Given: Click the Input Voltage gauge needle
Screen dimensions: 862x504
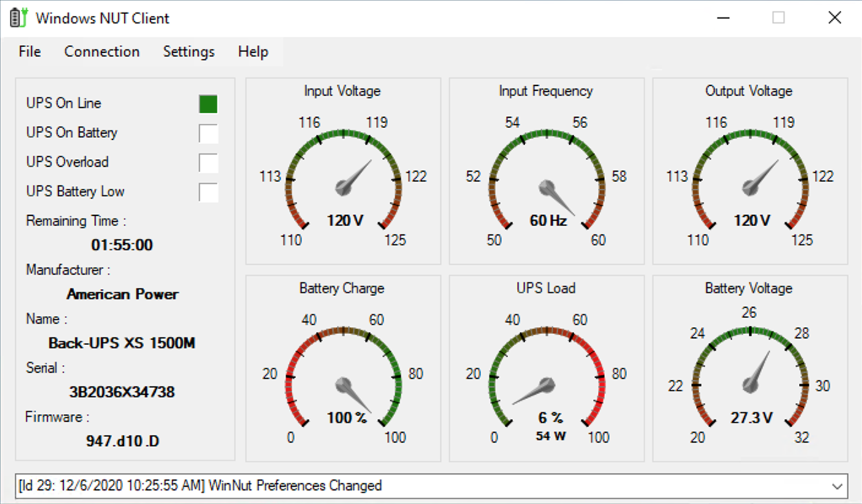Looking at the screenshot, I should (x=354, y=177).
